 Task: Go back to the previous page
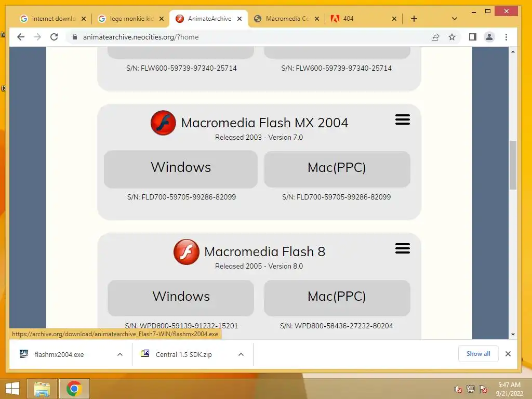click(x=21, y=37)
